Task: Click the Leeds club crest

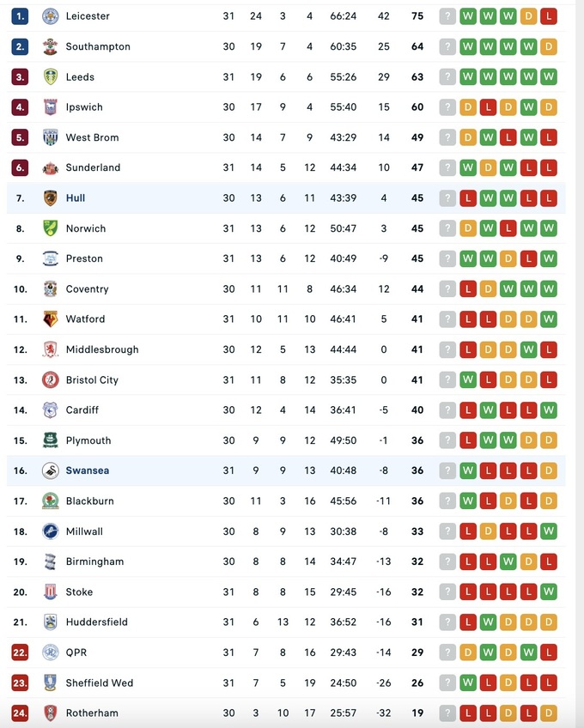Action: [51, 77]
